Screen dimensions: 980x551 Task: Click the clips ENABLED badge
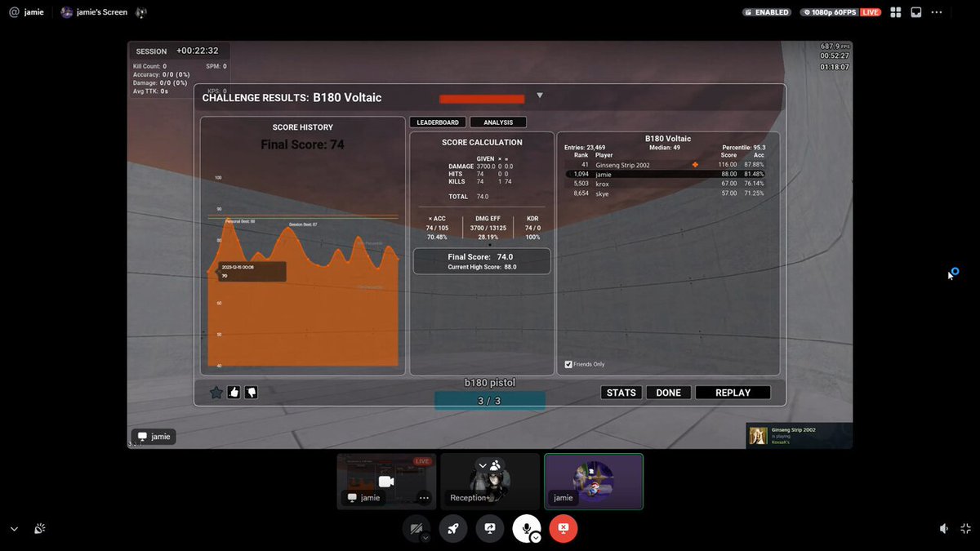pos(768,12)
